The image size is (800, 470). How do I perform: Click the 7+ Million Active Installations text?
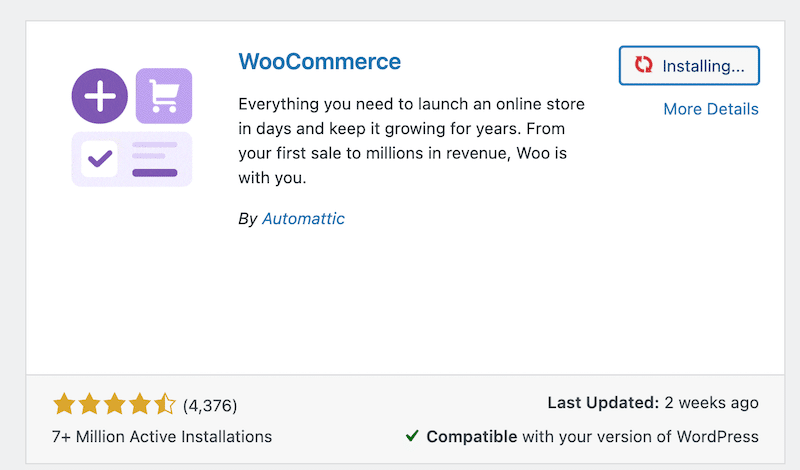[x=162, y=436]
